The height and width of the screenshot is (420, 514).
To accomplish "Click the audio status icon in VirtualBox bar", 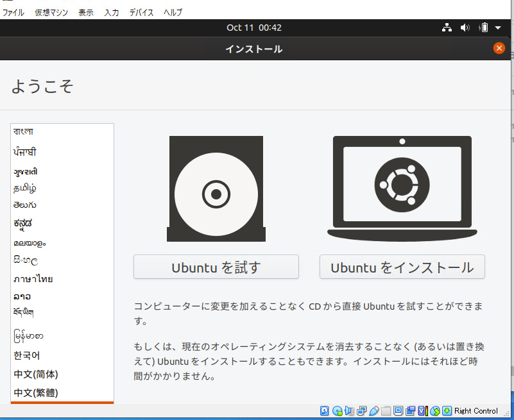I will tap(349, 410).
